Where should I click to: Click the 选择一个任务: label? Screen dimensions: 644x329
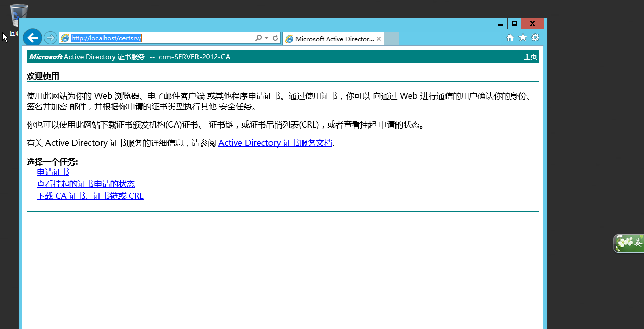coord(52,162)
